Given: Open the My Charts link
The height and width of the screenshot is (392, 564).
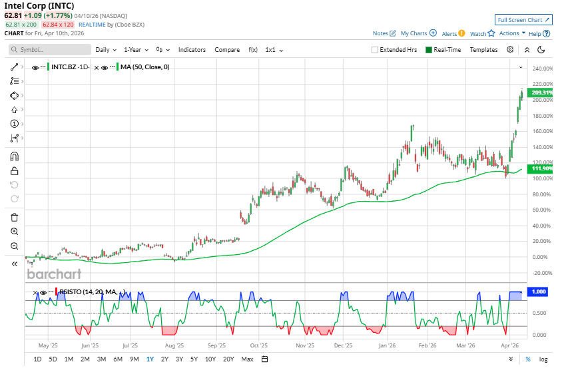Looking at the screenshot, I should 418,33.
